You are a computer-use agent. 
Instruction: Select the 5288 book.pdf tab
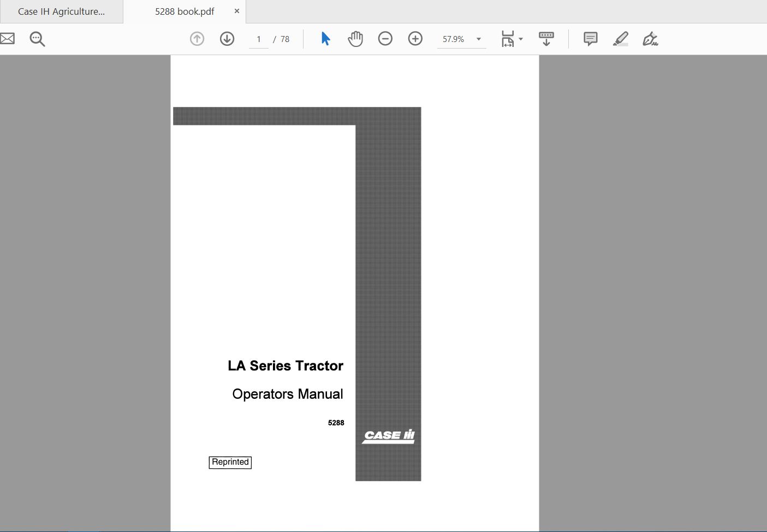(x=185, y=11)
